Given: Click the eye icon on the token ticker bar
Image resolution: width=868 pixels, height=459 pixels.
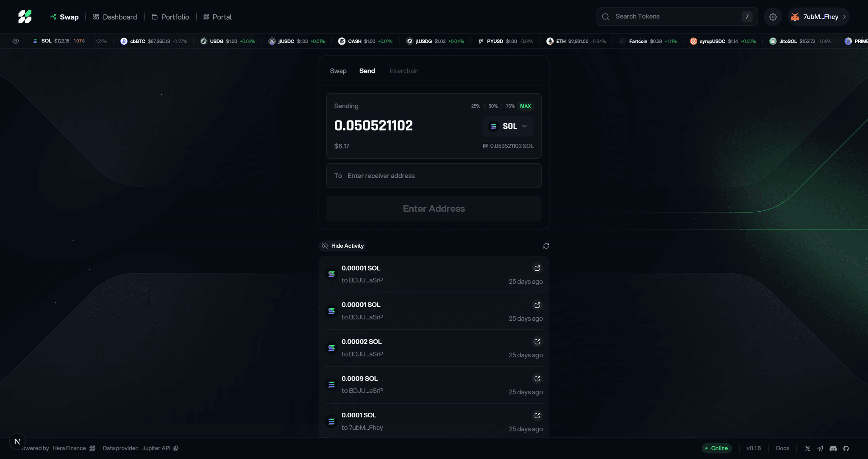Looking at the screenshot, I should click(16, 41).
